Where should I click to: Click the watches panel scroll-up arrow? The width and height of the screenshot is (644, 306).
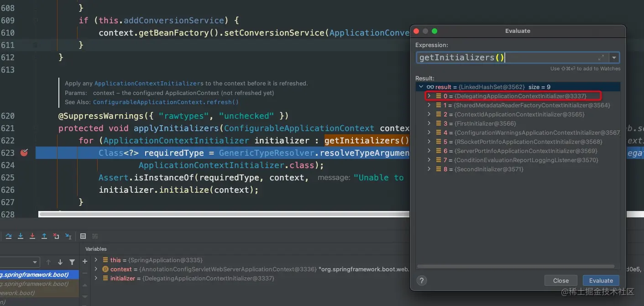click(x=85, y=285)
